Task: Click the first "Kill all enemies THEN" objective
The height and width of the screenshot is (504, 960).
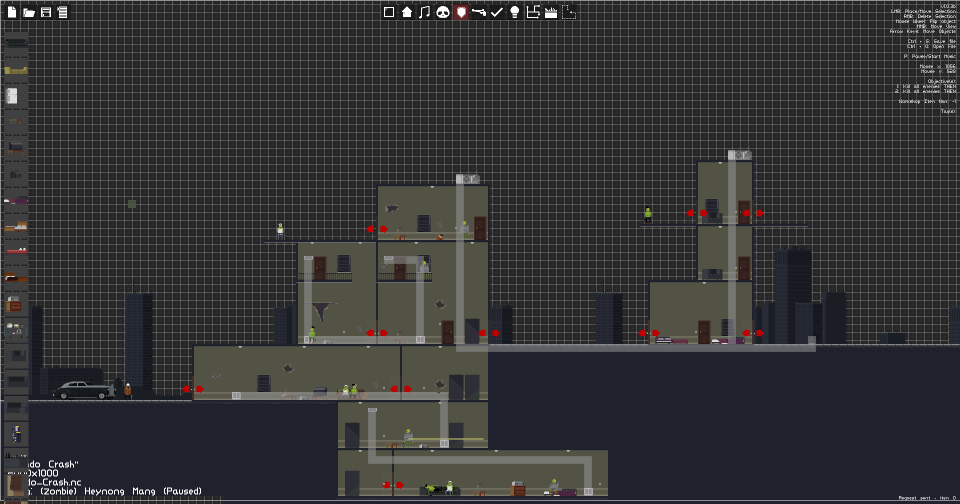Action: pos(926,86)
